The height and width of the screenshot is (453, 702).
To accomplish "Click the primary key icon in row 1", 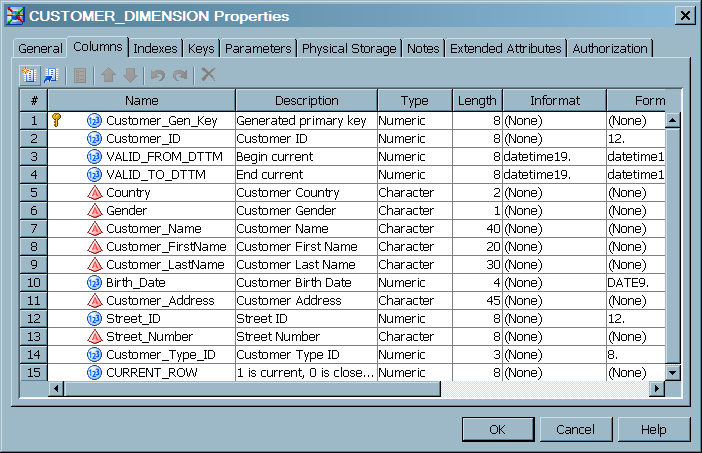I will point(57,120).
